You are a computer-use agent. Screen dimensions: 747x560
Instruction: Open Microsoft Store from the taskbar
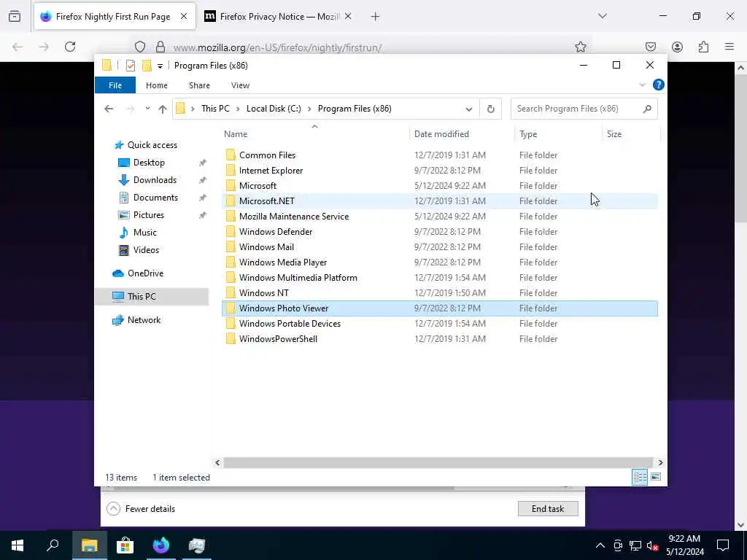pyautogui.click(x=125, y=545)
